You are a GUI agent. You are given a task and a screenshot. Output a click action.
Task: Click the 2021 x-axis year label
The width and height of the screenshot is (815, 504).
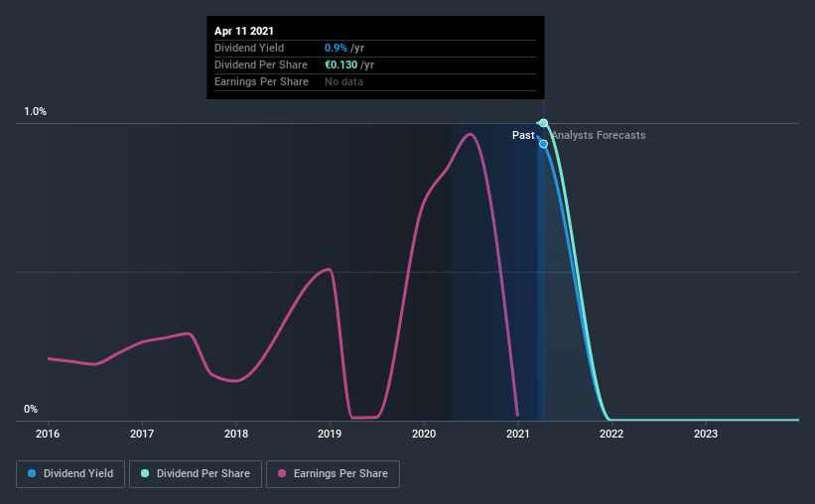click(x=518, y=434)
